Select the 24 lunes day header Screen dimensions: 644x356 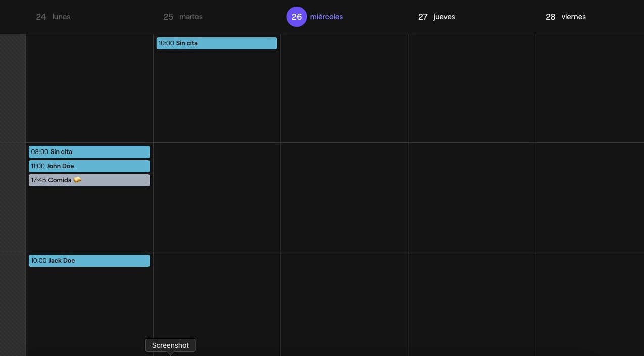point(53,17)
